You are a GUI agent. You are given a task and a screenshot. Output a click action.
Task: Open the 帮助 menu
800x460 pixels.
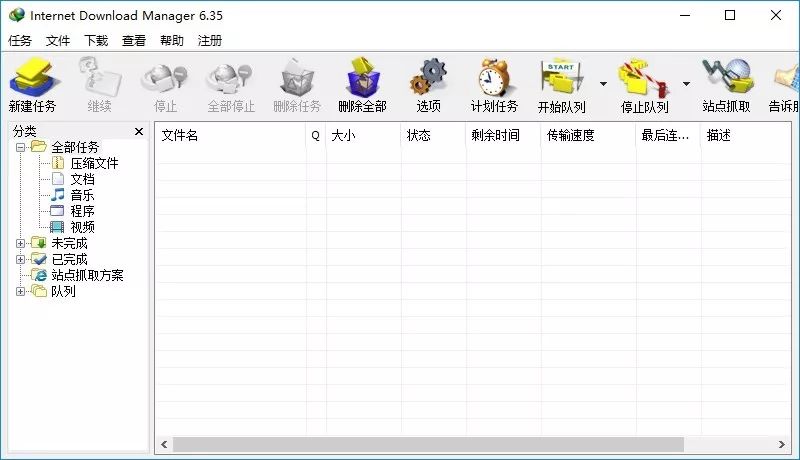point(171,40)
